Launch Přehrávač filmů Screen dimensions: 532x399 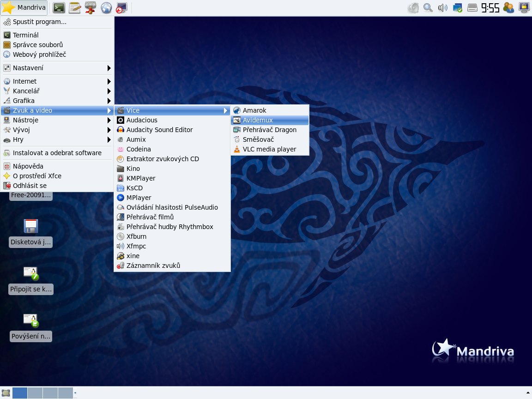[172, 217]
